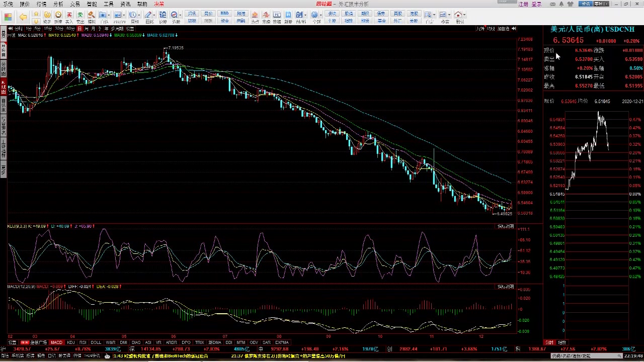Select the 年 yearly period

click(107, 29)
